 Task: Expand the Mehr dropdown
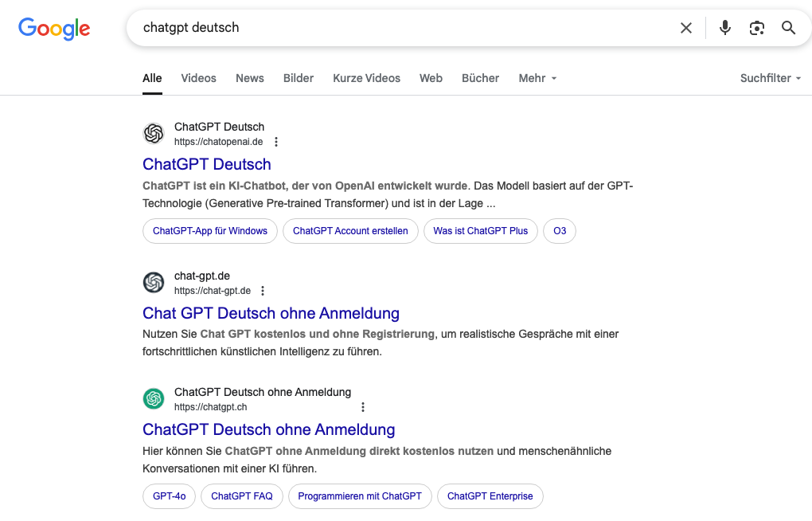[537, 78]
